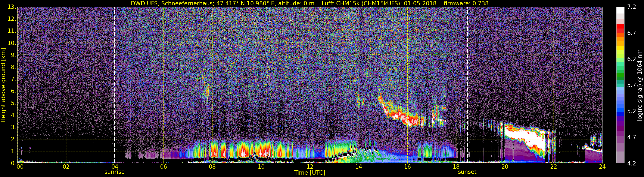Click the sunrise label below the time axis
Screen dimensions: 644x177
tap(115, 172)
